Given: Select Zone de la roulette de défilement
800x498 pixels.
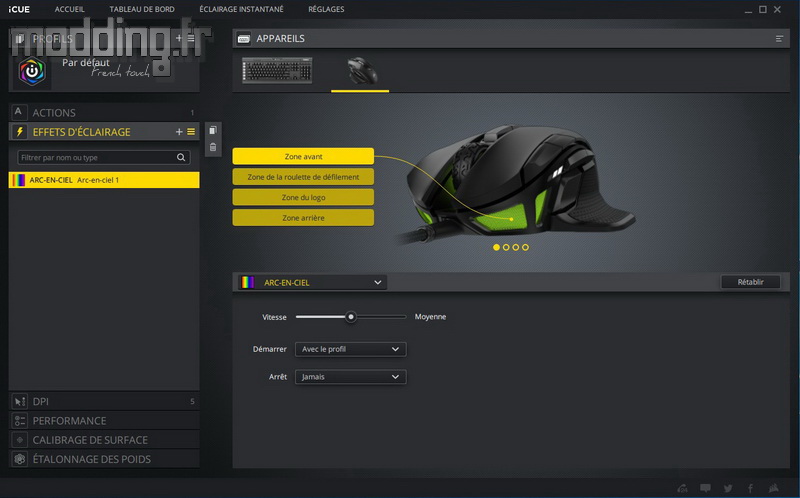Looking at the screenshot, I should pos(303,177).
